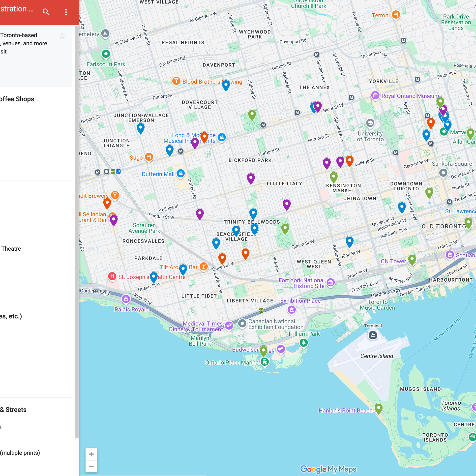Click the sidebar vertical scrollbar
This screenshot has height=476, width=476.
(77, 232)
